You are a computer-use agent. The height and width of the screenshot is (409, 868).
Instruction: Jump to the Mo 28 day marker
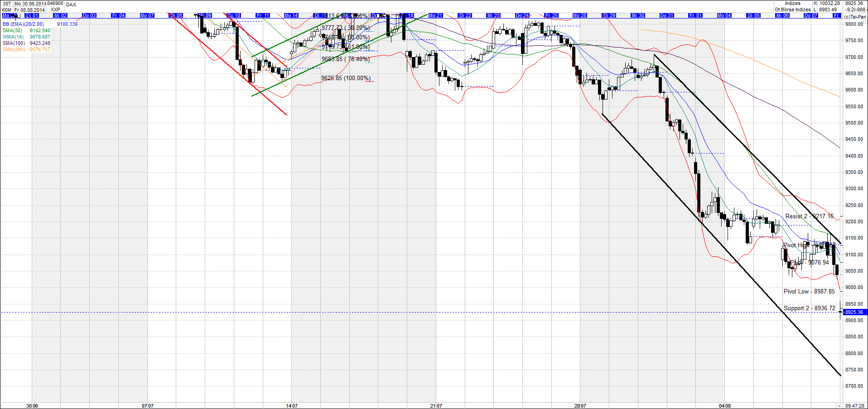click(x=580, y=15)
